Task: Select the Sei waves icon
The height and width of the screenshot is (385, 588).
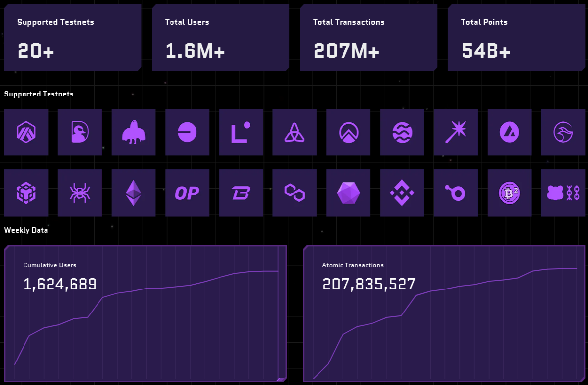Action: (402, 132)
